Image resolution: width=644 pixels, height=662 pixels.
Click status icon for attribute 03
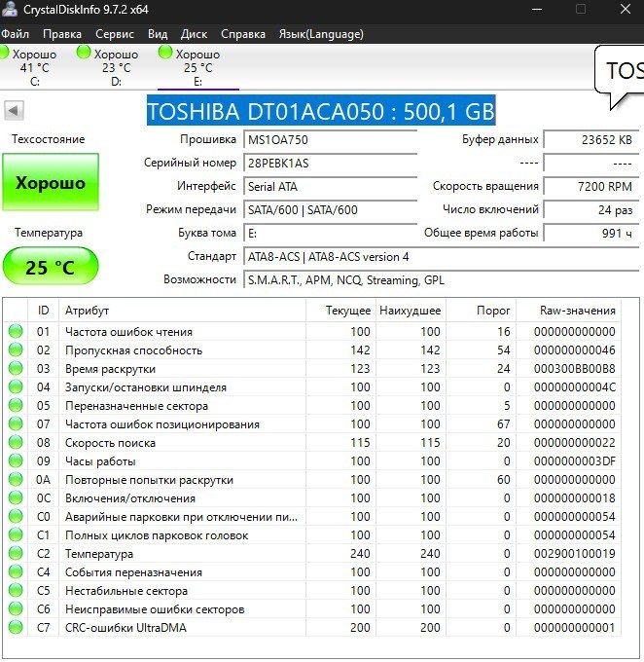(x=16, y=369)
